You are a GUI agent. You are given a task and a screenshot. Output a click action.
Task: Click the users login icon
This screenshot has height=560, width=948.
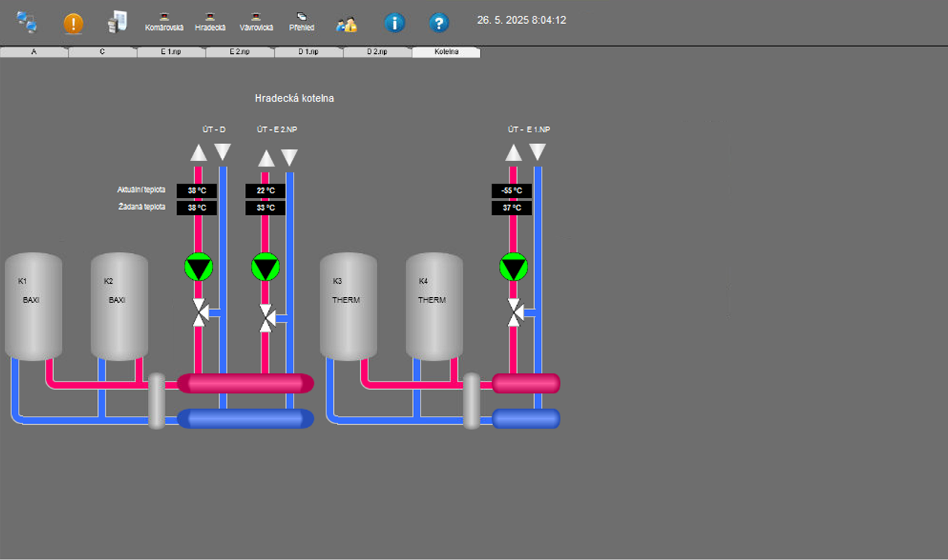[x=346, y=24]
